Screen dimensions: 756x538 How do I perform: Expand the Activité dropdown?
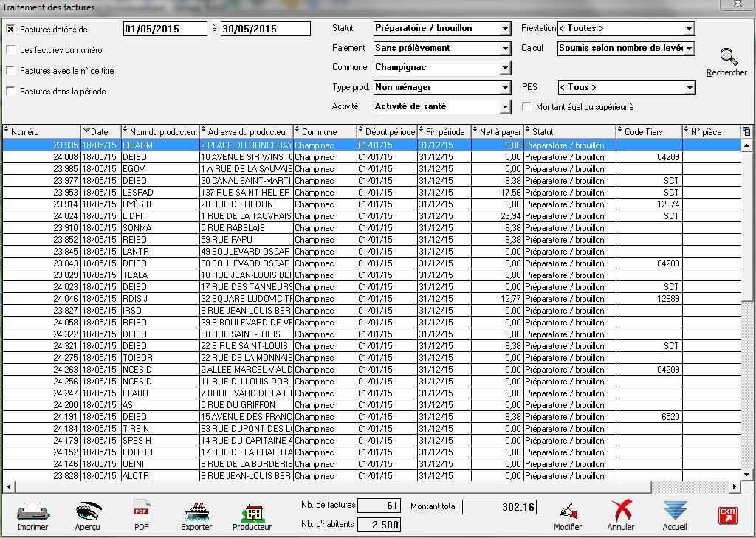(x=505, y=107)
